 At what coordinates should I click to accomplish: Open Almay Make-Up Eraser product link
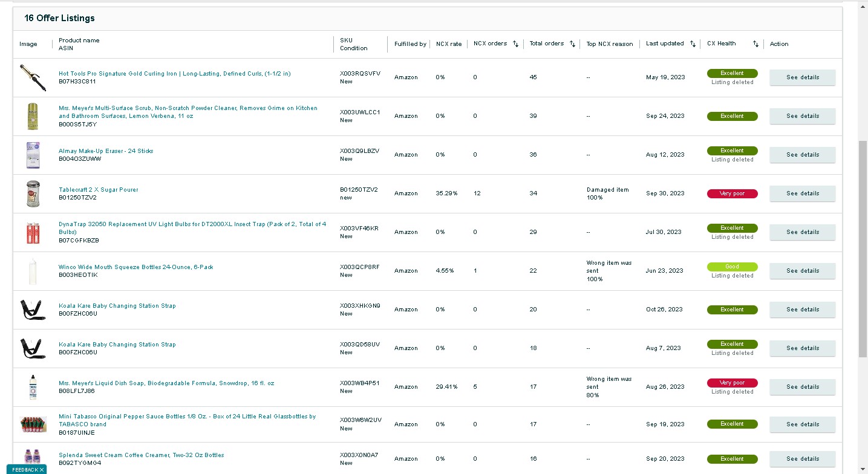click(106, 151)
